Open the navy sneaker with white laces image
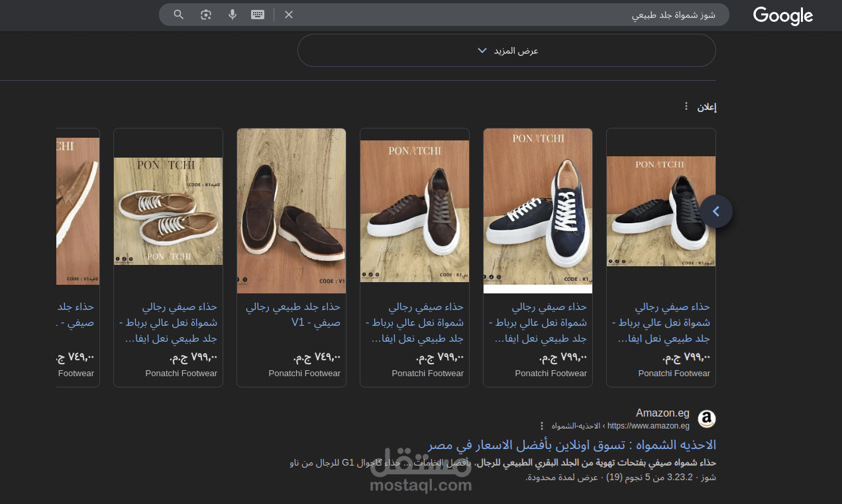This screenshot has width=842, height=504. (x=538, y=211)
